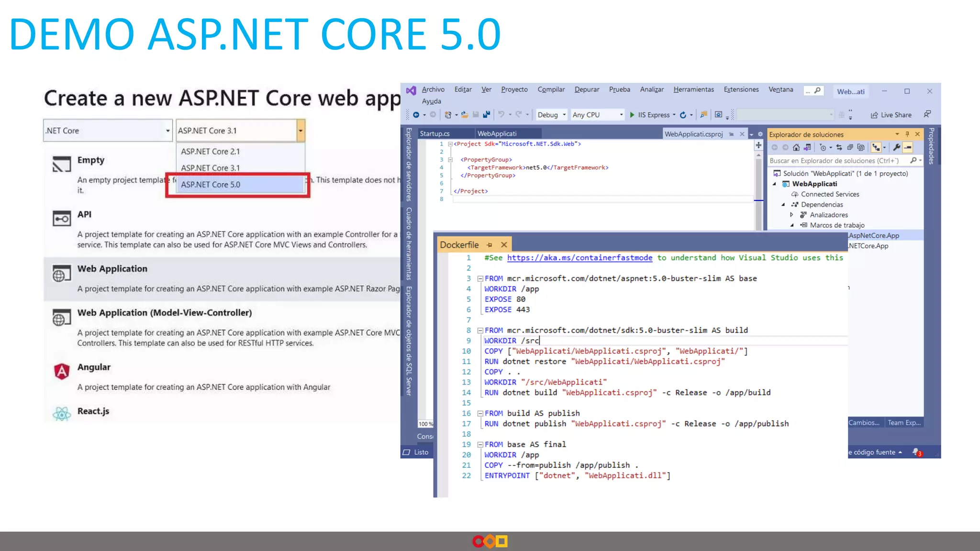Expand the Analizadores tree node
This screenshot has height=551, width=980.
click(x=792, y=215)
